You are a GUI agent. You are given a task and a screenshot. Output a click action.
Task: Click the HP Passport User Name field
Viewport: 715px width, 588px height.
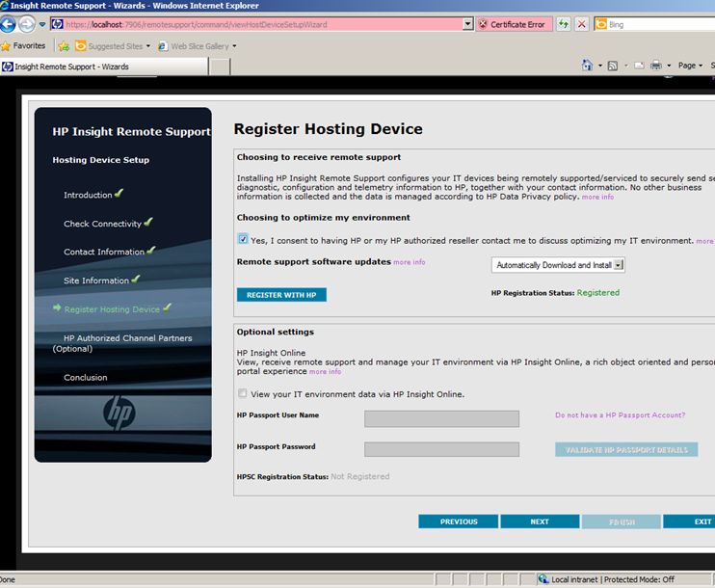(x=441, y=418)
